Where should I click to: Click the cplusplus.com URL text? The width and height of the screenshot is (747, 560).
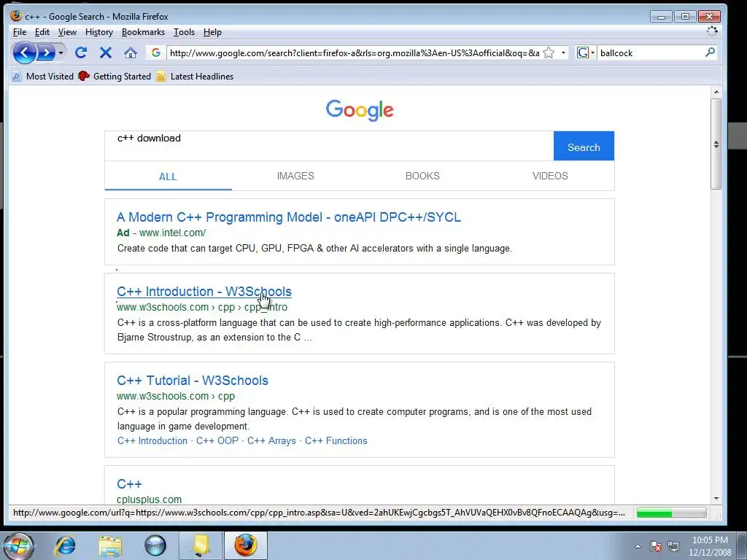149,499
